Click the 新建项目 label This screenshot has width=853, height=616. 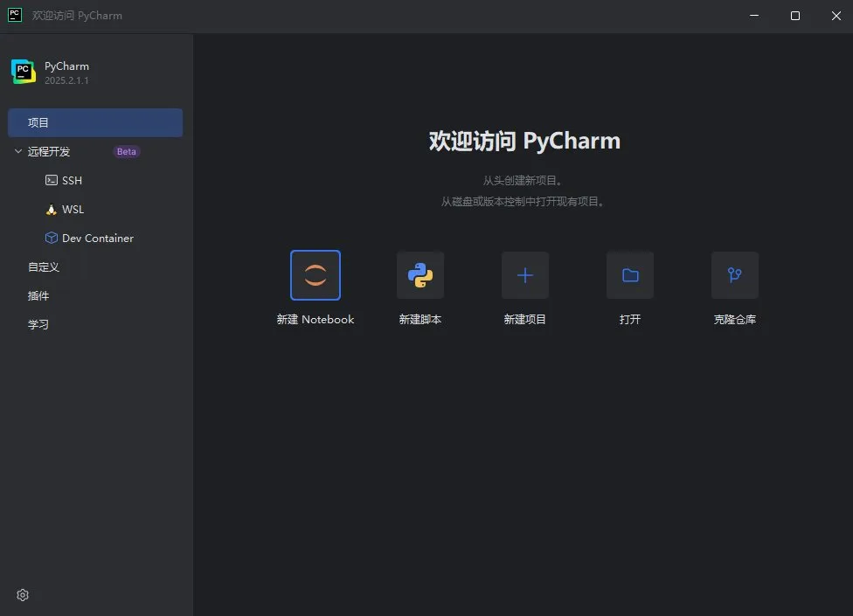[x=525, y=319]
